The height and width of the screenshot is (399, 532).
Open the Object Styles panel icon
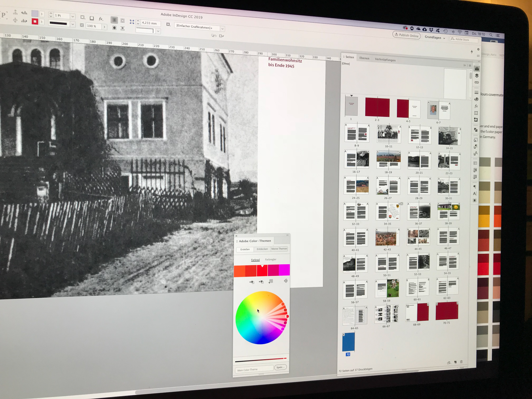(475, 140)
